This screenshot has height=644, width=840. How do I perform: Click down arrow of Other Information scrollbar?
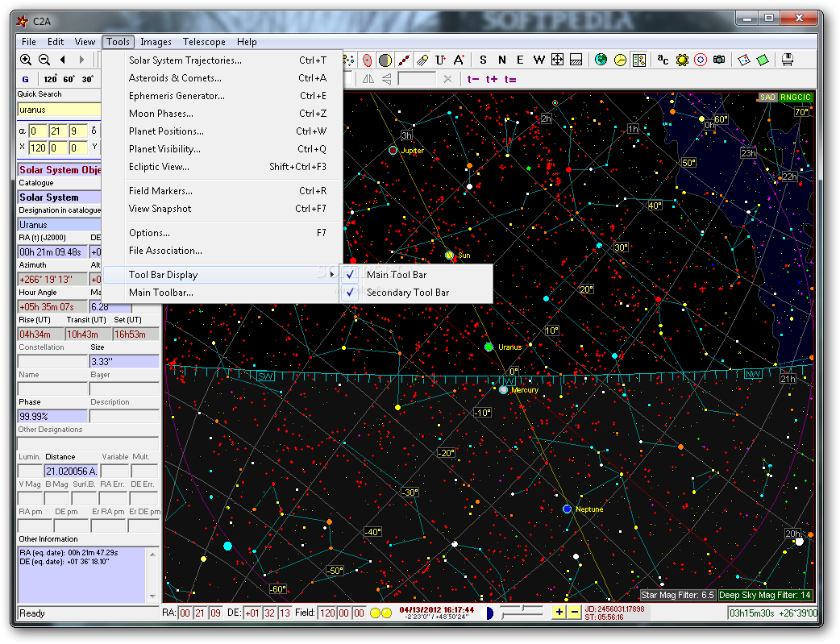click(152, 596)
